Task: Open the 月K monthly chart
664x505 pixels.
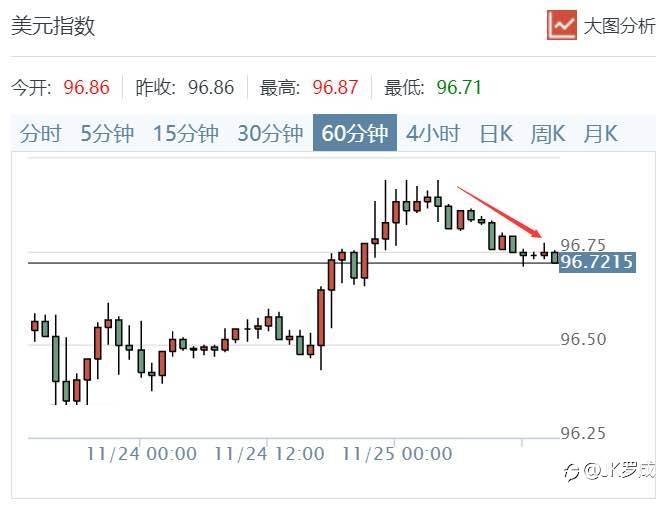Action: 600,133
